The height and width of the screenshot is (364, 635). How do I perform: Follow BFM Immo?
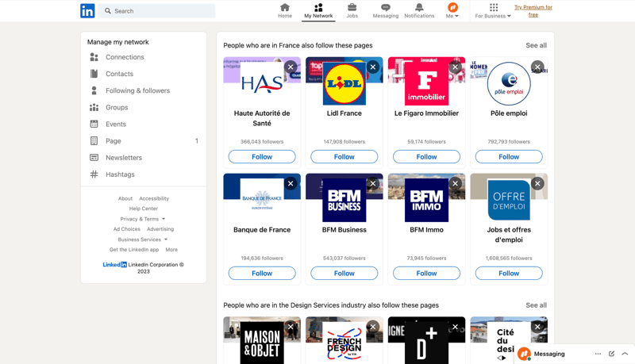(426, 273)
